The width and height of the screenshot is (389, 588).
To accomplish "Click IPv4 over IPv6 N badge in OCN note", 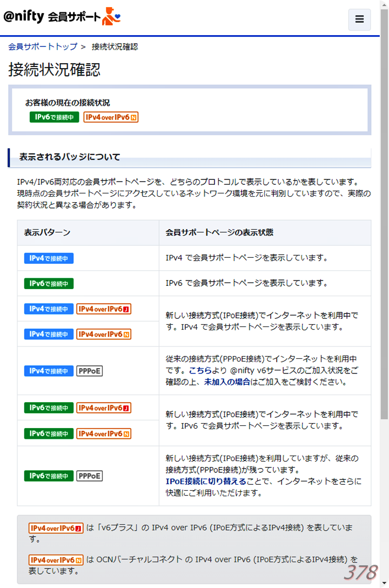I will pos(56,560).
